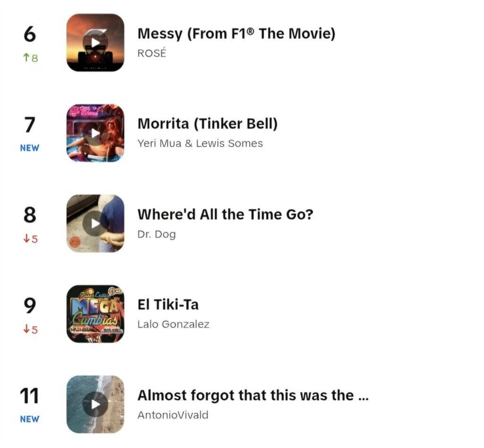Open truncated title Almost forgot that this was the
Image resolution: width=484 pixels, height=448 pixels.
tap(253, 395)
